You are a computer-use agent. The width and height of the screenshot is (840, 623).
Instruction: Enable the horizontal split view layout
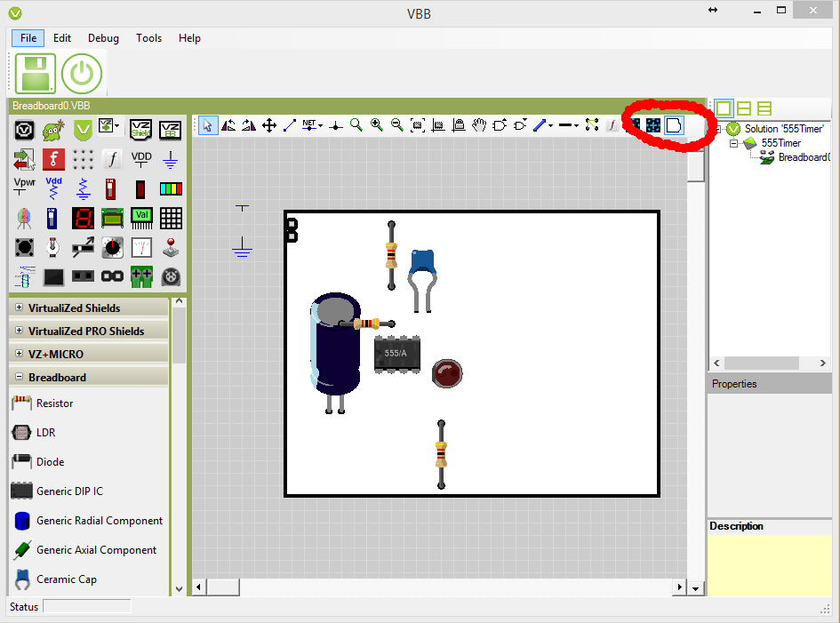(x=744, y=108)
